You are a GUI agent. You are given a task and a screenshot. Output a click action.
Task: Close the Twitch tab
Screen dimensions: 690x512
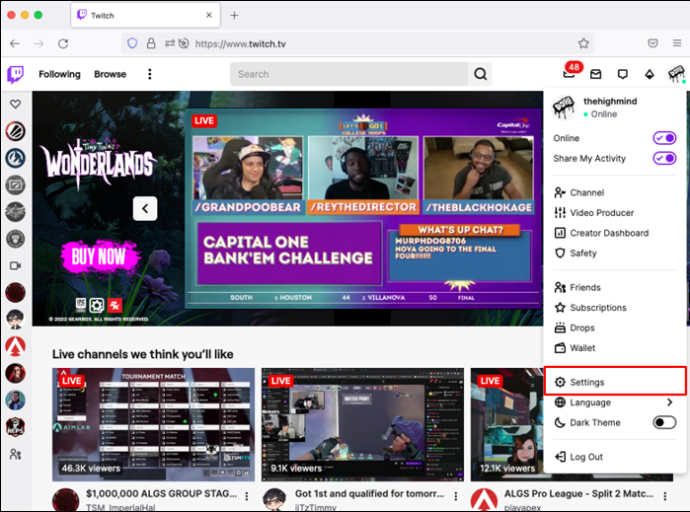[209, 15]
